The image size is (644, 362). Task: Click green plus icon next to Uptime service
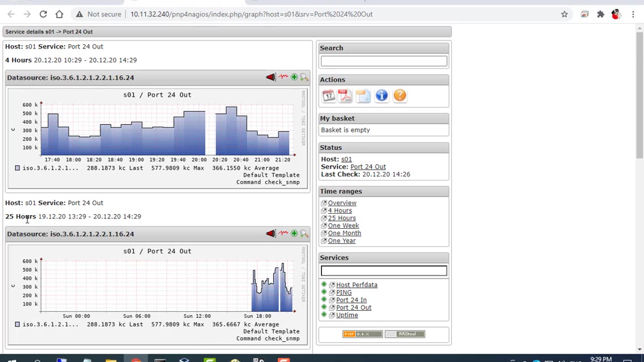click(x=324, y=315)
